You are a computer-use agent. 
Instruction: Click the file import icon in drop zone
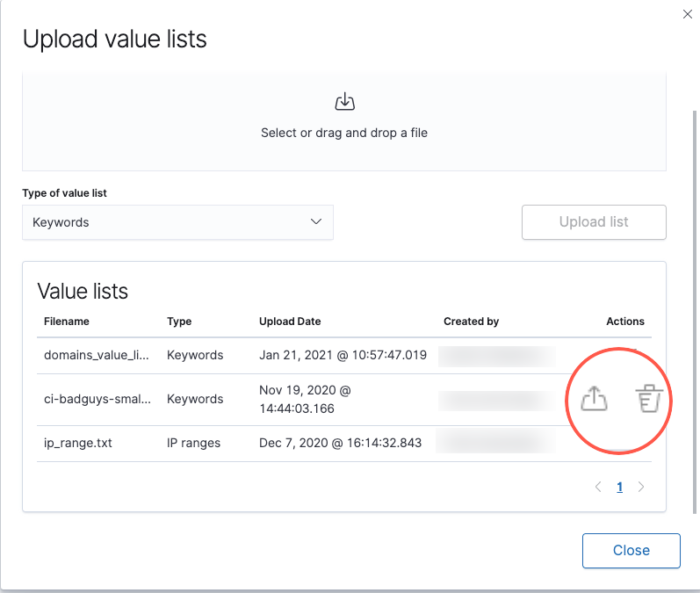coord(344,103)
